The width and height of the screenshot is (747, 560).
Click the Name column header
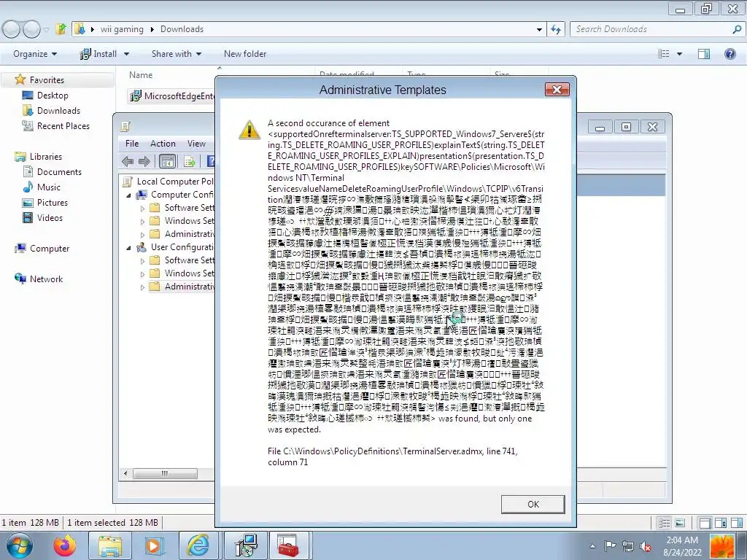141,75
